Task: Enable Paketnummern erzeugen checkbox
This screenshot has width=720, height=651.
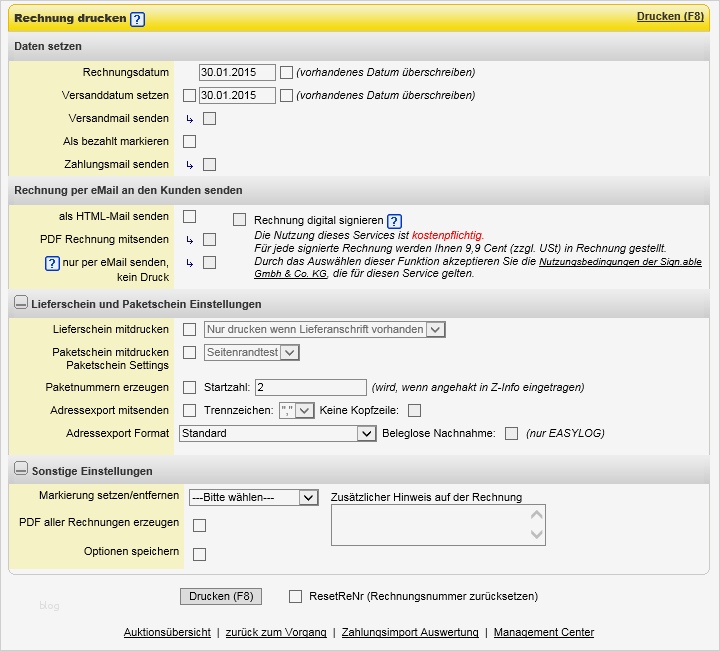Action: pos(189,387)
